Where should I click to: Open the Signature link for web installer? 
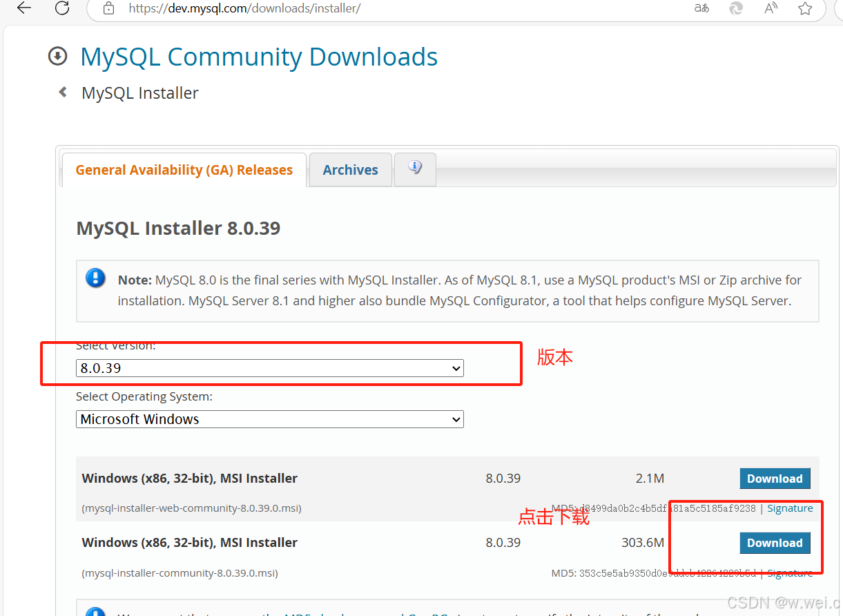tap(790, 508)
